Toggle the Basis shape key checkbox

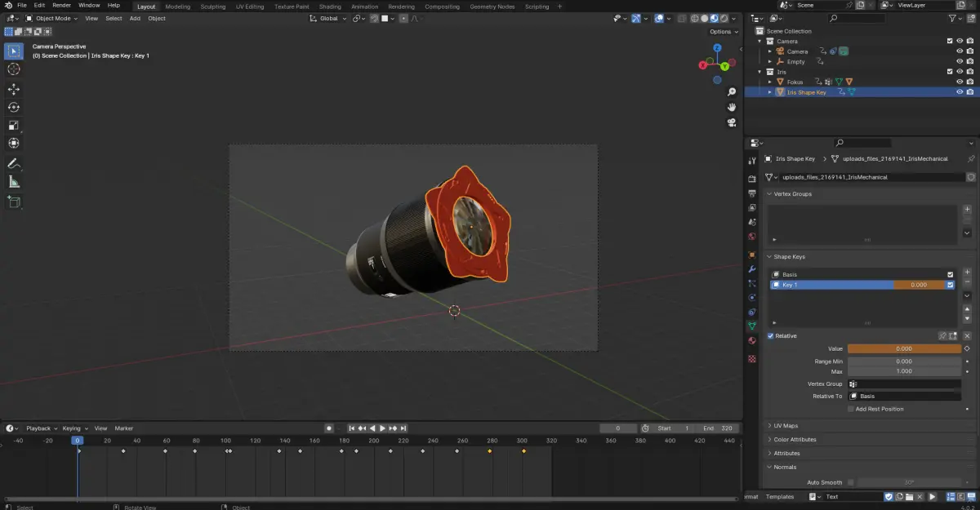(950, 275)
